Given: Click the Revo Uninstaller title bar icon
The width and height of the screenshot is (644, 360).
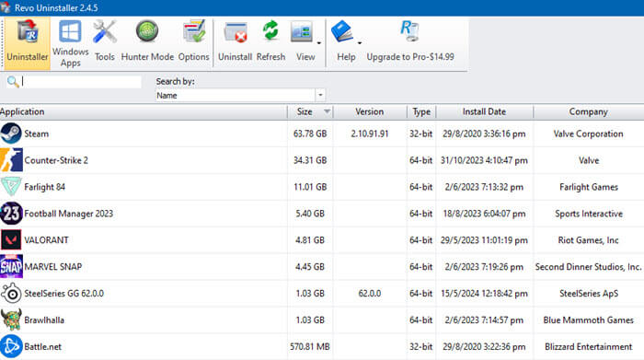Looking at the screenshot, I should tap(6, 7).
